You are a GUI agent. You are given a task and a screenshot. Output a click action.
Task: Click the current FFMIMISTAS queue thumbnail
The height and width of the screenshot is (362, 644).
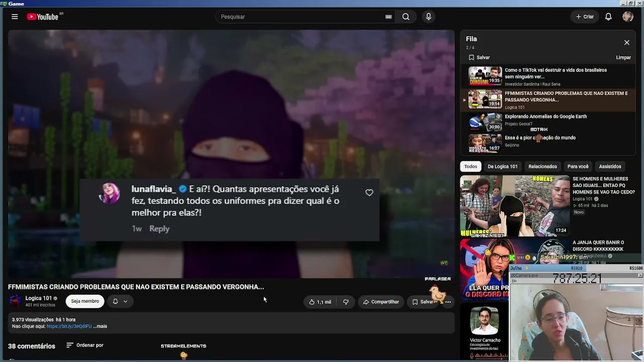coord(485,99)
